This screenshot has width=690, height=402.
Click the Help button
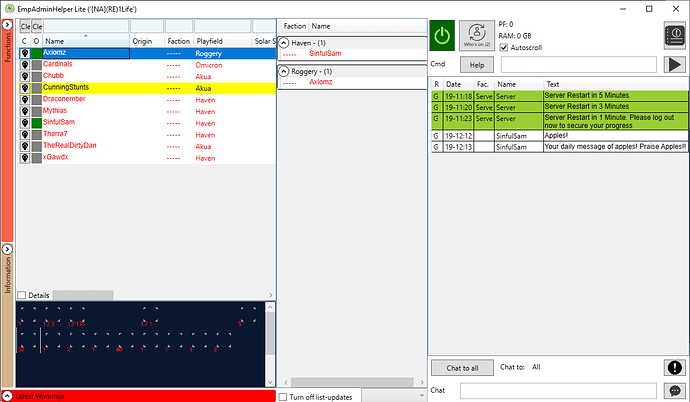477,65
